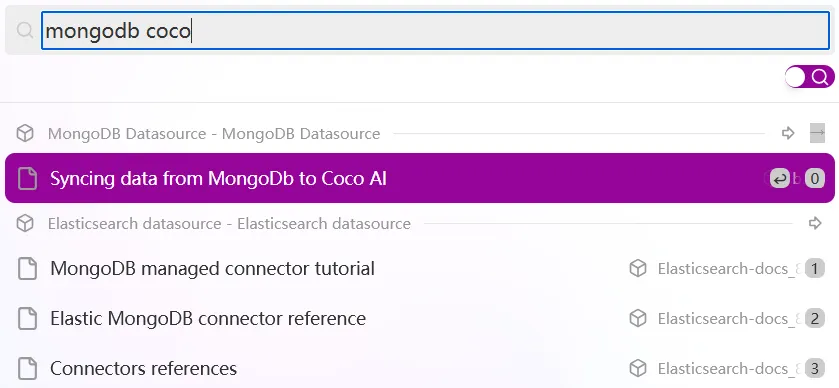Open the MongoDB Datasource group via its outlined arrow
This screenshot has height=388, width=839.
pos(788,133)
